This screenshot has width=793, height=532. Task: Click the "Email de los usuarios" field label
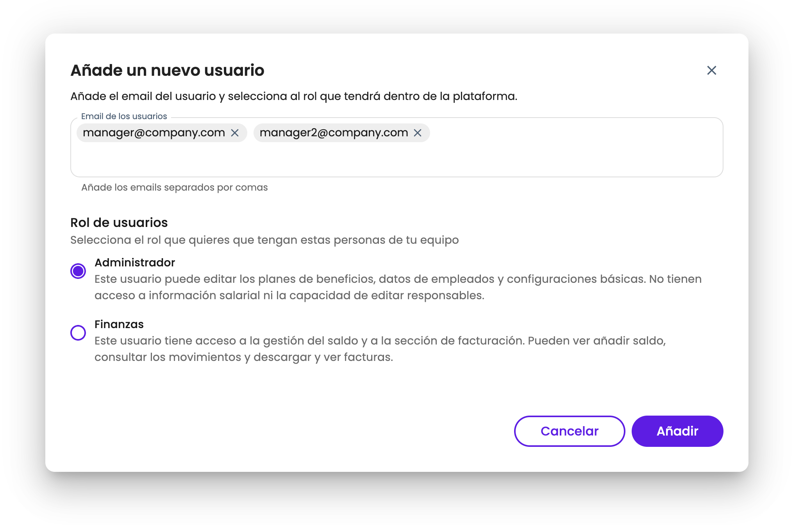124,116
